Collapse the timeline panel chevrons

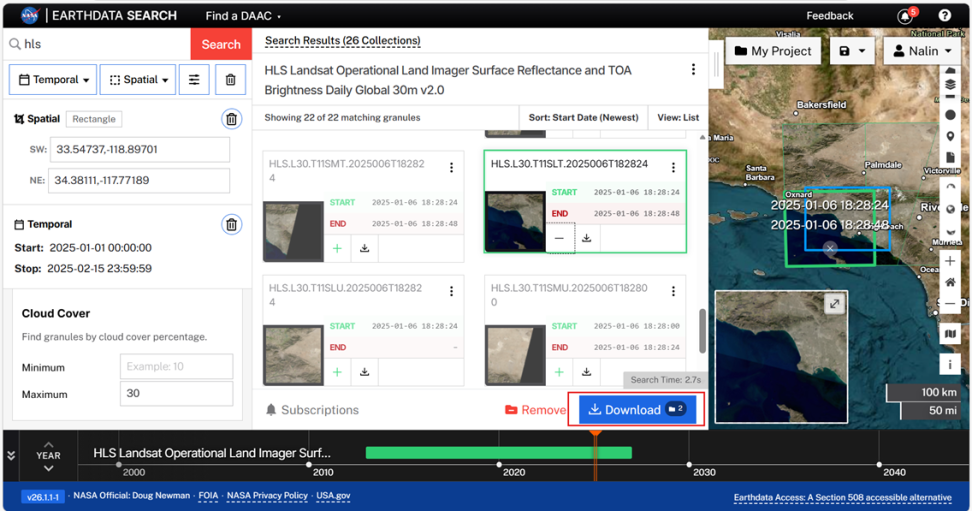[x=11, y=456]
